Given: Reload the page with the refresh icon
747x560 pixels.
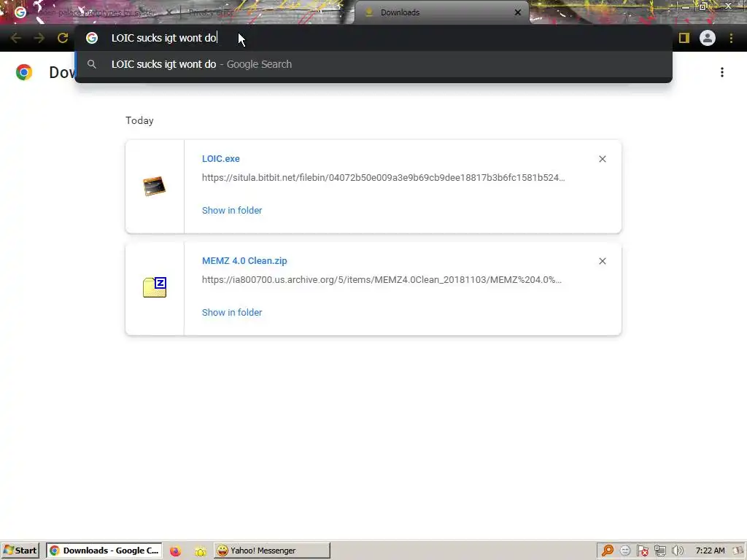Looking at the screenshot, I should pos(63,38).
